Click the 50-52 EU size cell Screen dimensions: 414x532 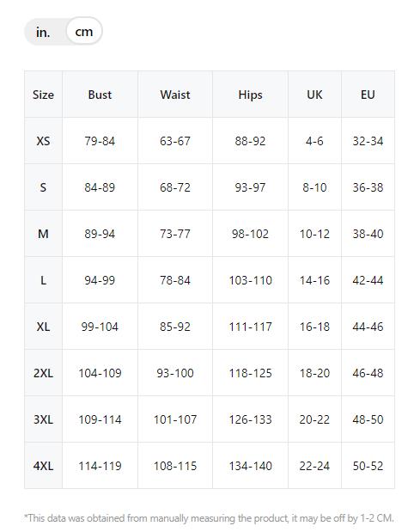point(368,466)
